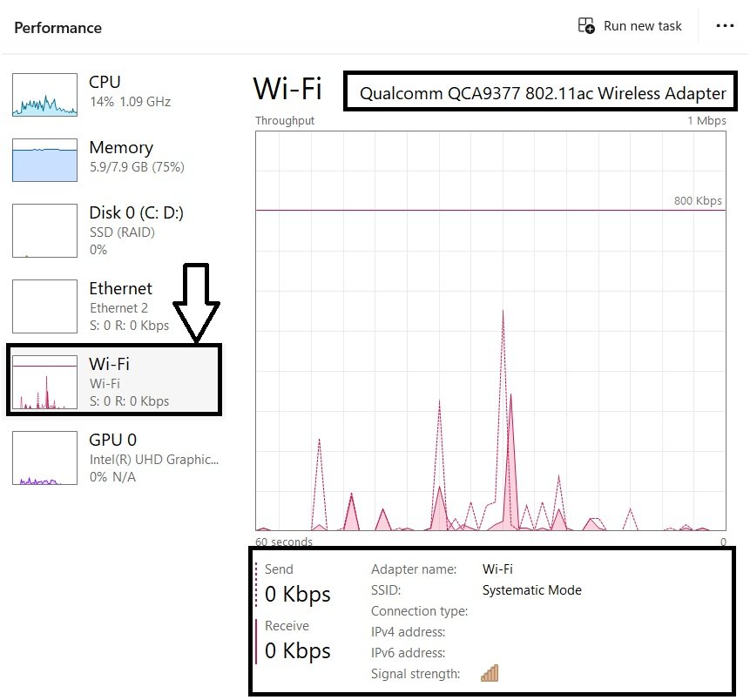Viewport: 750px width, 700px height.
Task: Click the Qualcomm QCA9377 adapter name
Action: pos(543,93)
